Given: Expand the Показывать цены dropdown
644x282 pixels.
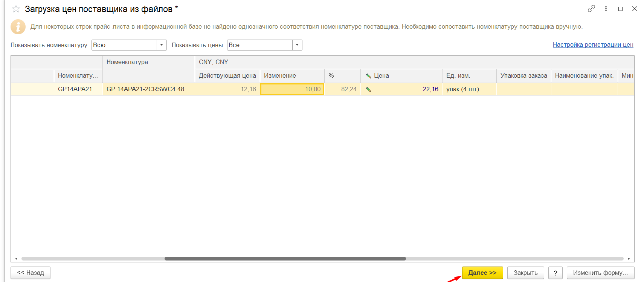Looking at the screenshot, I should click(297, 45).
